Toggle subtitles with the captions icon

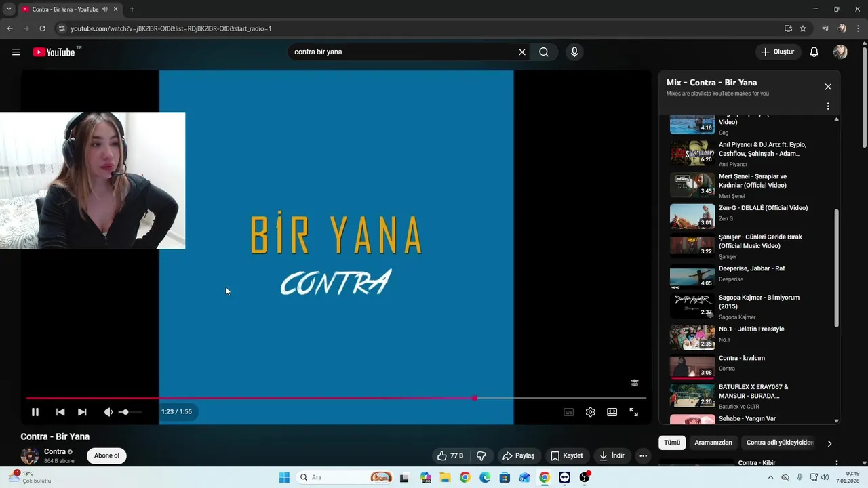[568, 412]
